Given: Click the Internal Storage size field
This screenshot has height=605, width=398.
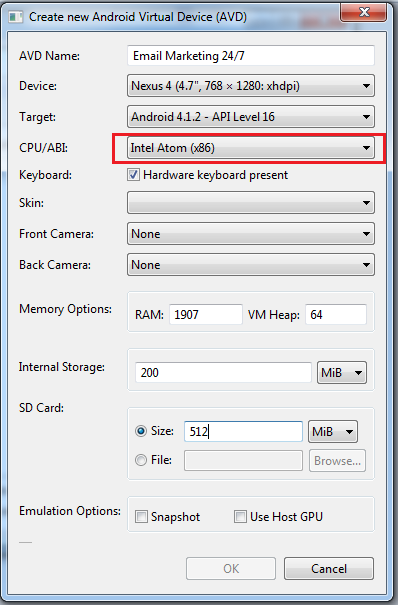Looking at the screenshot, I should (x=223, y=372).
